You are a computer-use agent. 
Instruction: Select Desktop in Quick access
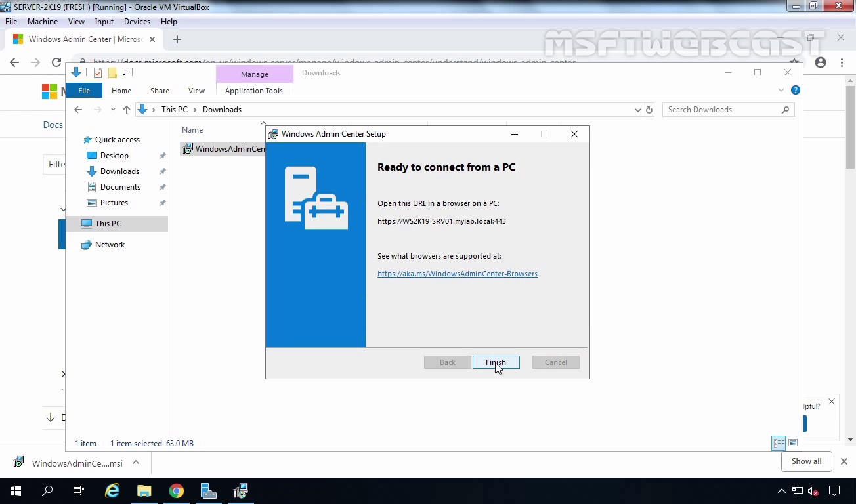[x=114, y=156]
